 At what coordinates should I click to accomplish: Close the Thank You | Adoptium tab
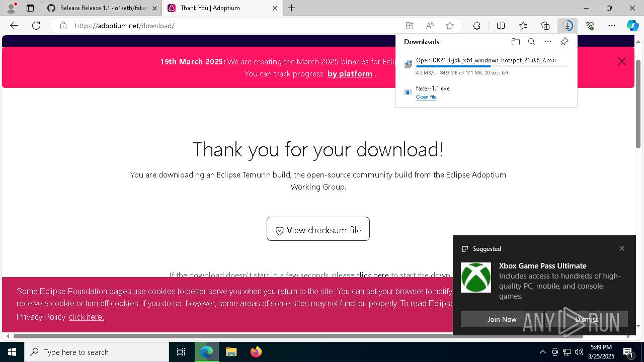pyautogui.click(x=275, y=9)
